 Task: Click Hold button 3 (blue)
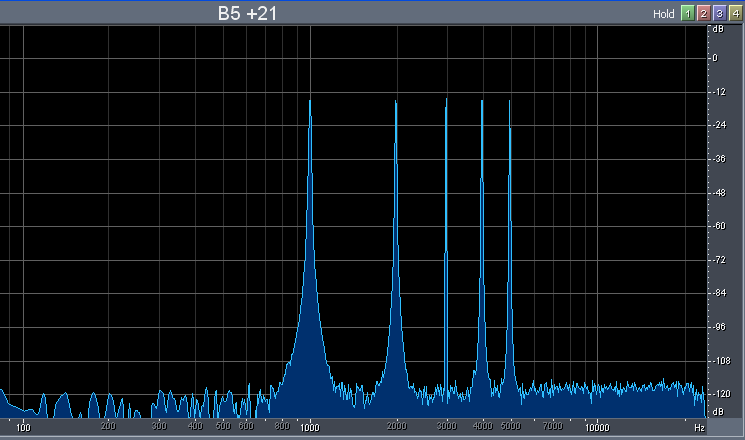(719, 13)
